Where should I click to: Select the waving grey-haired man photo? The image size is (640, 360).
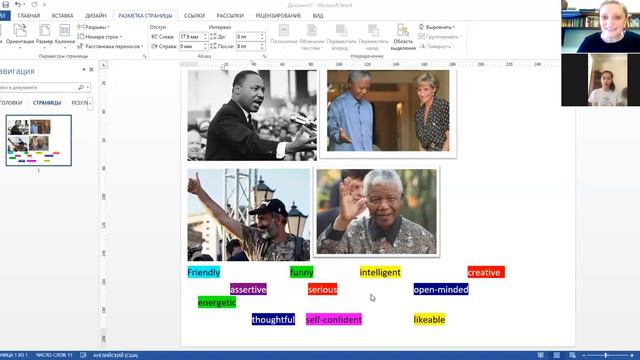click(x=376, y=211)
